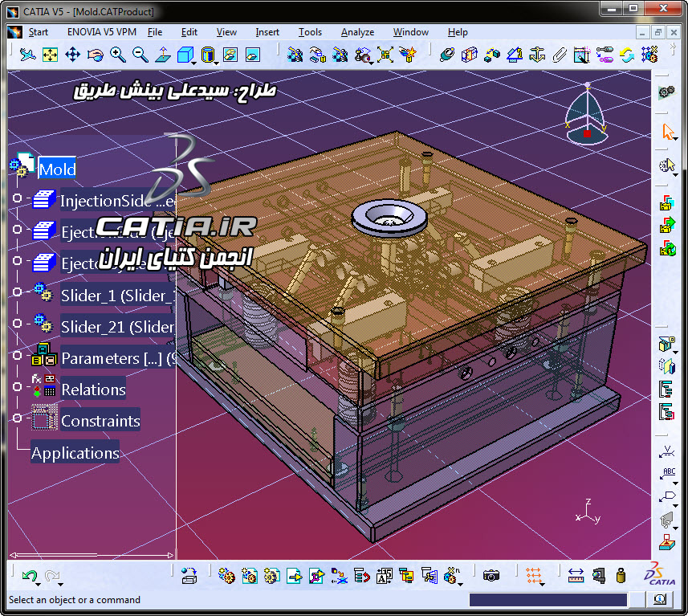Screen dimensions: 688x616
Task: Click the Select arrow tool in right toolbar
Action: 667,131
